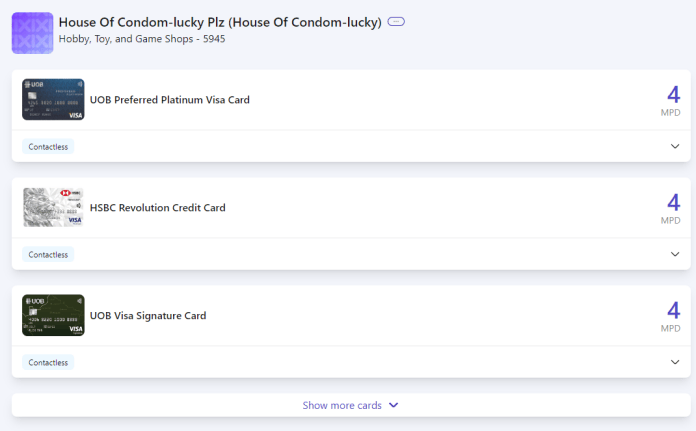Click the purple merchant logo icon

[32, 33]
